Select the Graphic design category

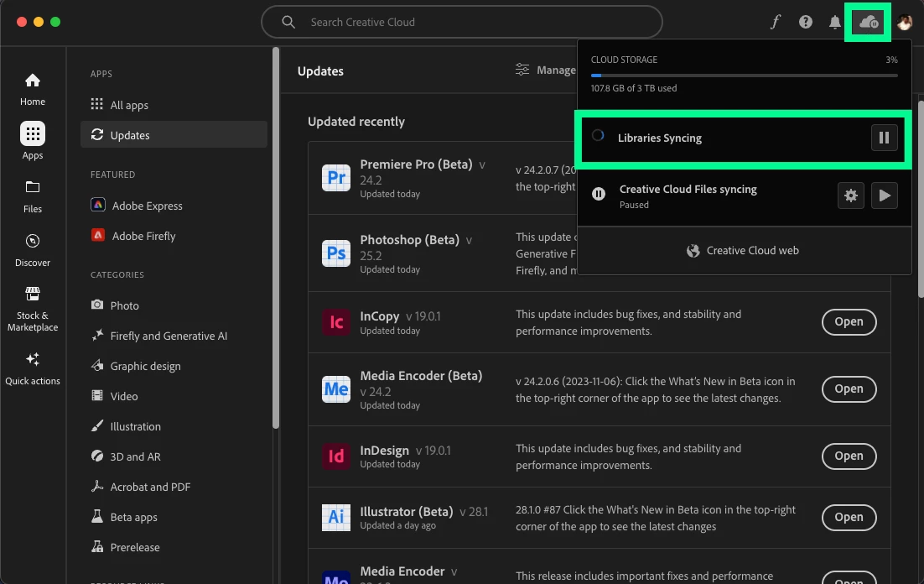point(174,366)
